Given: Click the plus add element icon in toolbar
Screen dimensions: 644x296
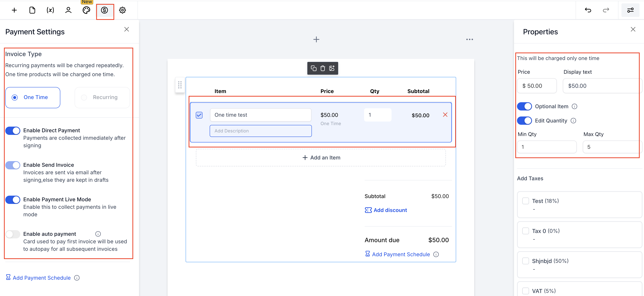Looking at the screenshot, I should click(14, 10).
